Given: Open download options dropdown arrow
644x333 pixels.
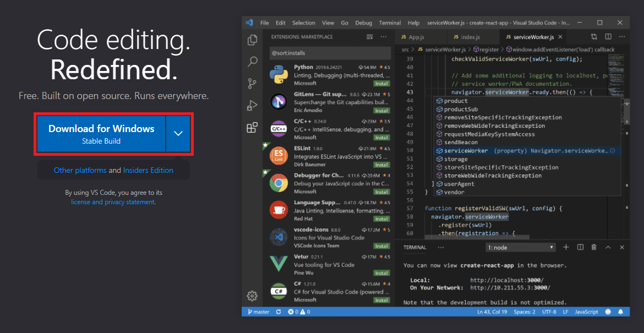Looking at the screenshot, I should [x=178, y=133].
